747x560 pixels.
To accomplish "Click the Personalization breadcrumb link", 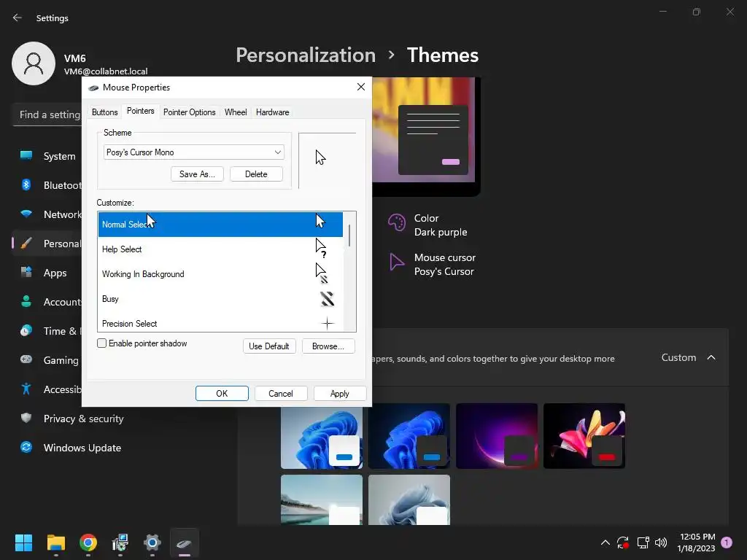I will pos(306,55).
